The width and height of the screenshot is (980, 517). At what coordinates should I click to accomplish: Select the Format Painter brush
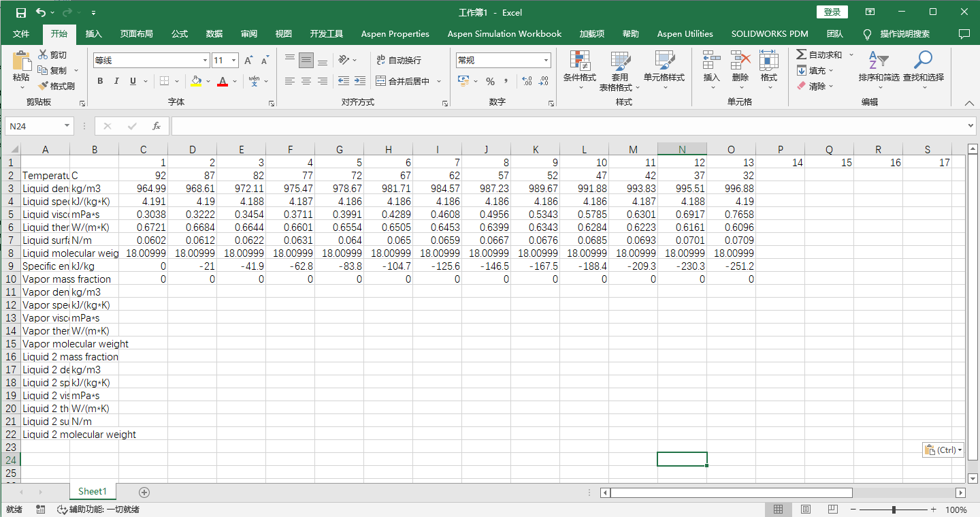56,86
